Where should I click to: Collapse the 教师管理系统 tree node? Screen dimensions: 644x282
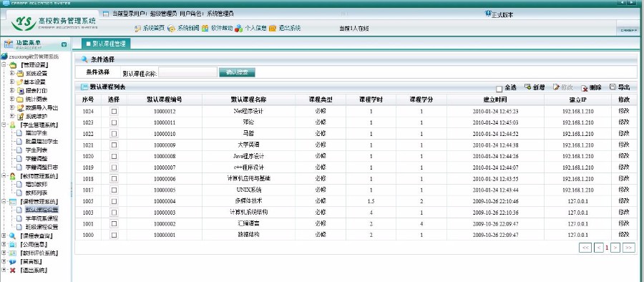[4, 176]
